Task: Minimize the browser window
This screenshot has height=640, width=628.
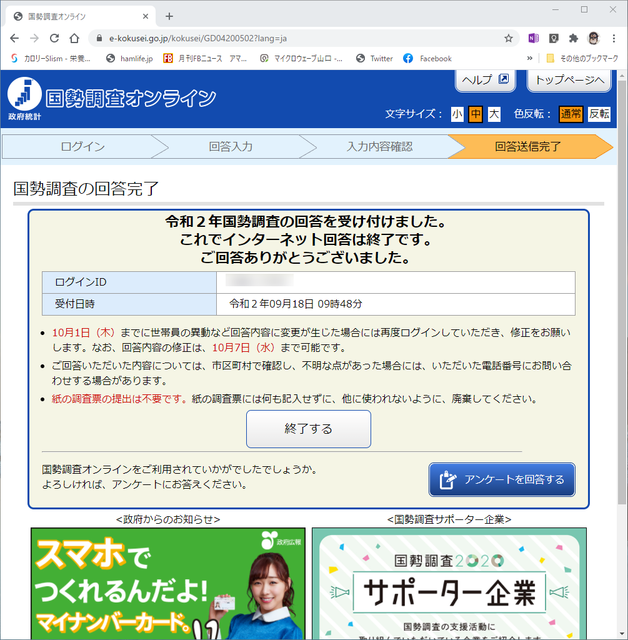Action: [x=556, y=9]
